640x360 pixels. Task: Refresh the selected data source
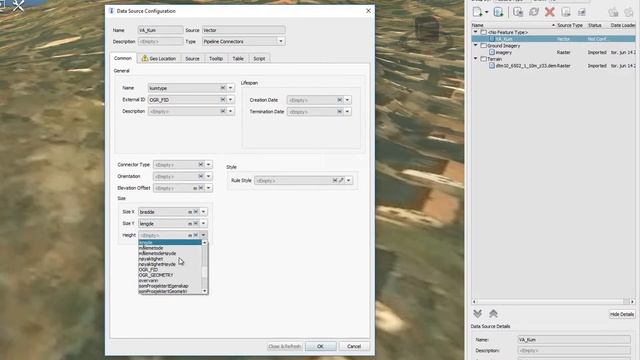coord(534,12)
